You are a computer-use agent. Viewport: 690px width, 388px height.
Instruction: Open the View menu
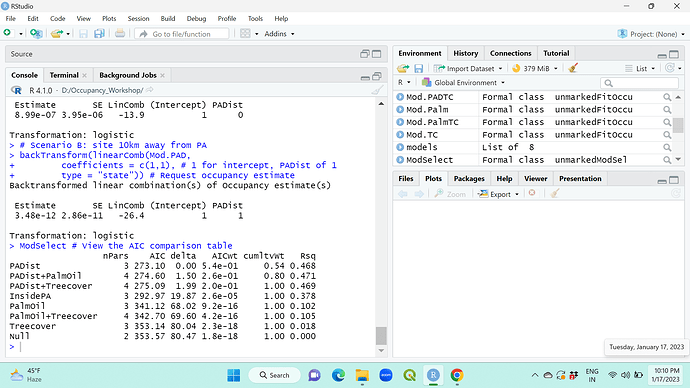[84, 18]
